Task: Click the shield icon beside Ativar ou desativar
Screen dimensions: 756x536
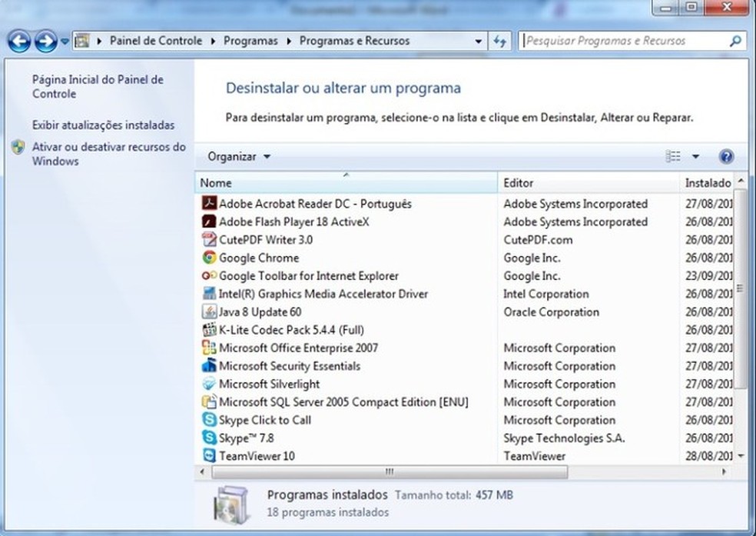Action: click(x=18, y=147)
